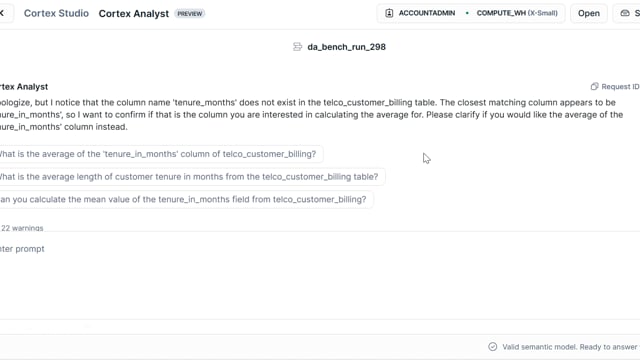The width and height of the screenshot is (640, 360).
Task: Choose suggestion to calculate mean value of tenure_in_months
Action: click(x=185, y=200)
